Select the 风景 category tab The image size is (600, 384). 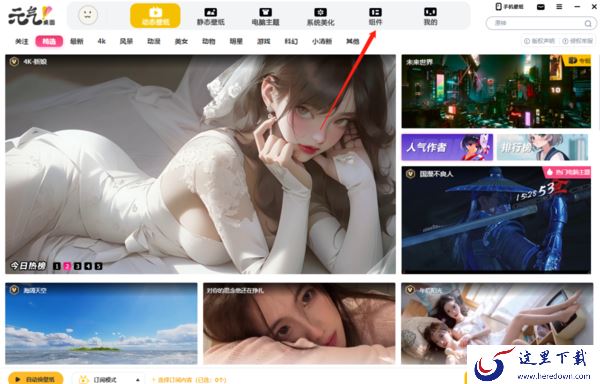coord(126,41)
